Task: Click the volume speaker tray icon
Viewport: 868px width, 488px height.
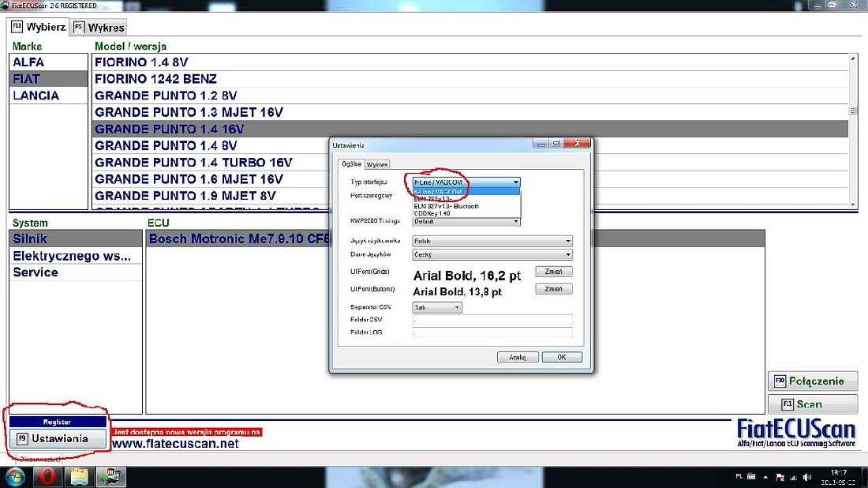Action: tap(806, 477)
